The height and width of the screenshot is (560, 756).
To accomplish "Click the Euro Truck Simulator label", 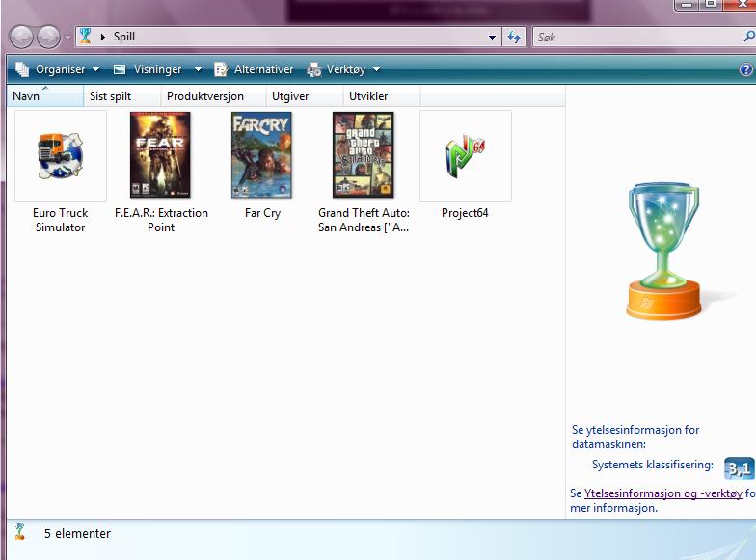I will 60,220.
